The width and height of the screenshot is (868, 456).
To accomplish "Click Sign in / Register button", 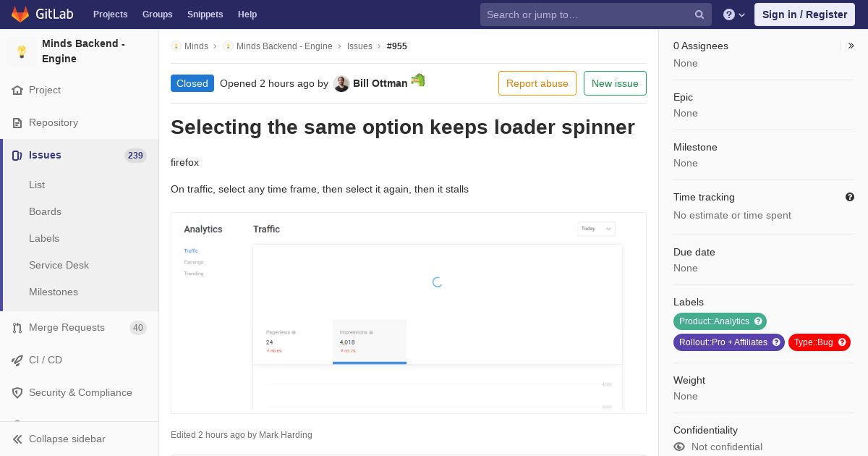I will pos(804,14).
